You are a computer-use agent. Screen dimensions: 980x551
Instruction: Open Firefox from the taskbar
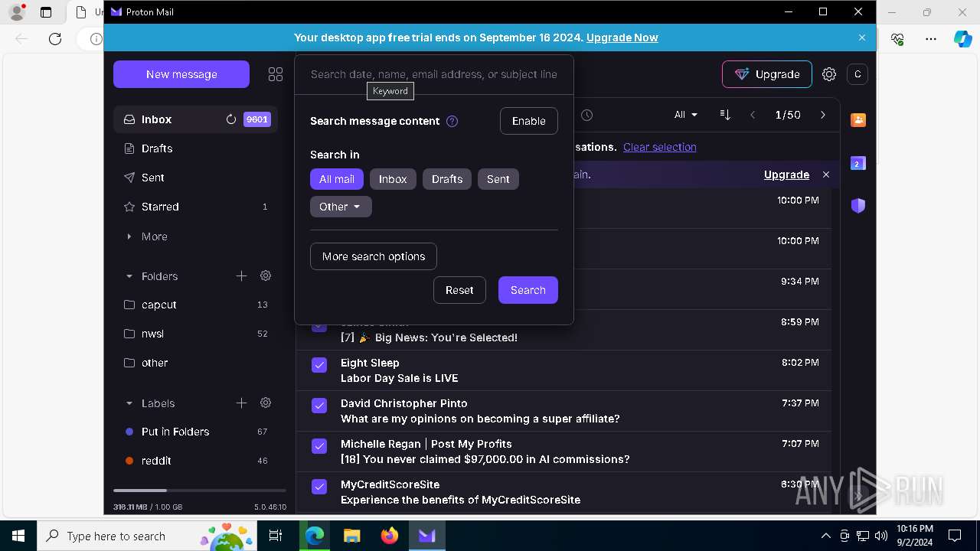tap(390, 536)
